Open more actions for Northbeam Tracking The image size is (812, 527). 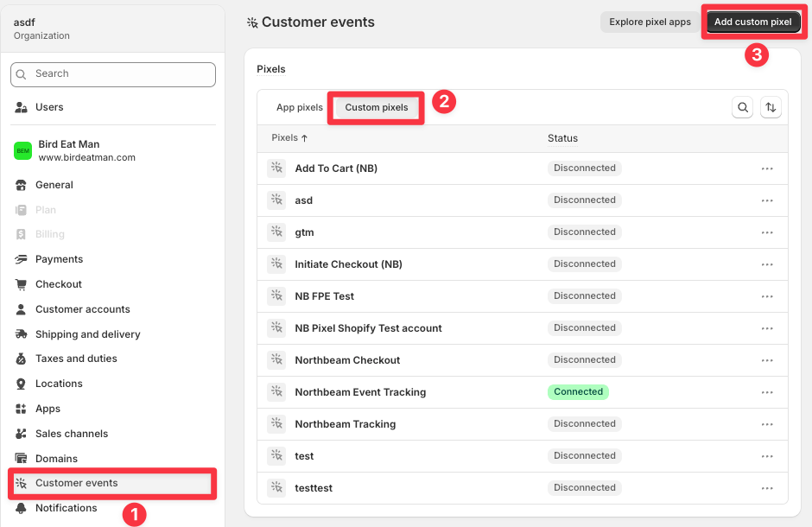(767, 424)
